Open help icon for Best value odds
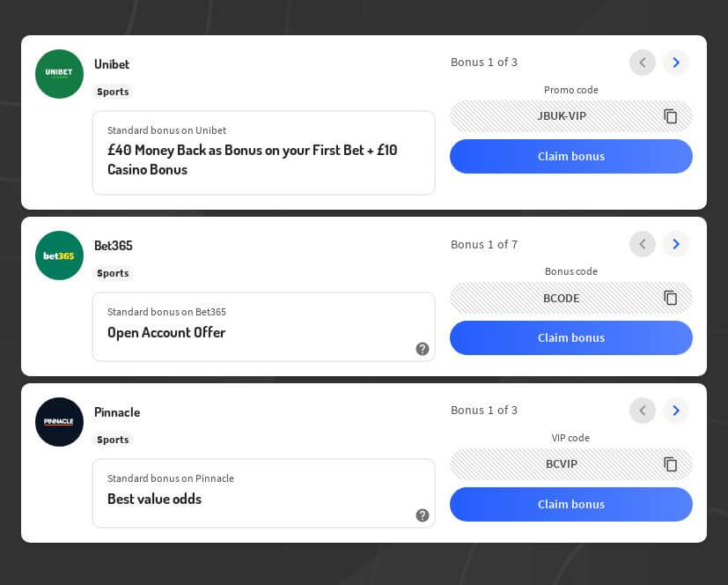 423,515
